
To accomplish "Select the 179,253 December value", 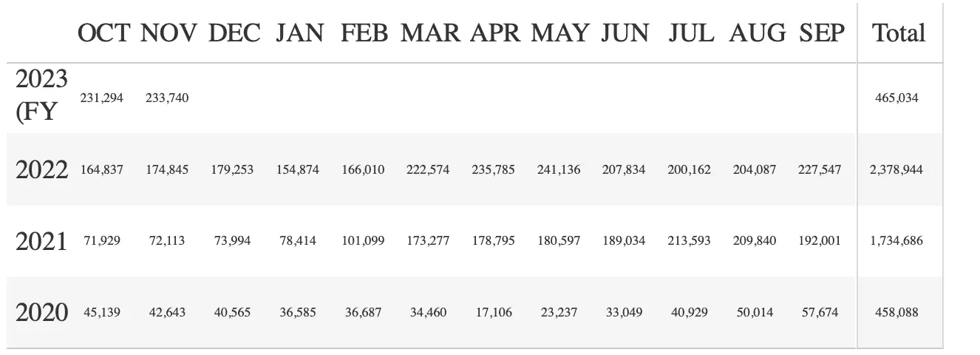I will [x=232, y=169].
